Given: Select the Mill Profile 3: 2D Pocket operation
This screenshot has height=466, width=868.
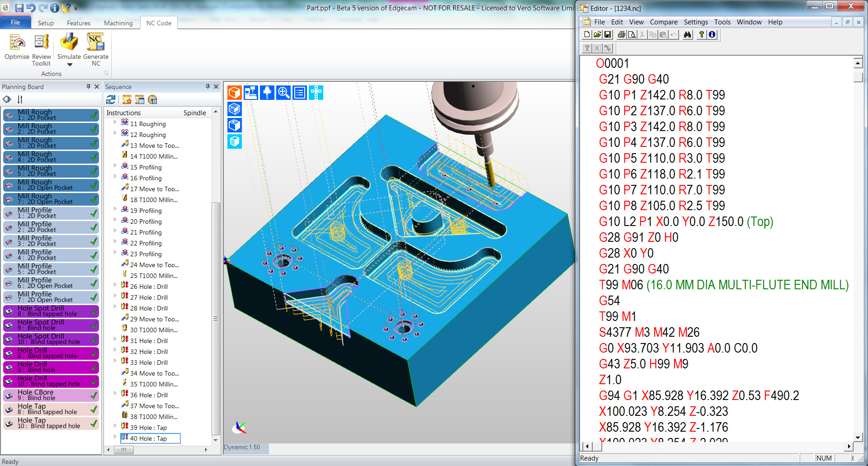Looking at the screenshot, I should click(x=50, y=241).
